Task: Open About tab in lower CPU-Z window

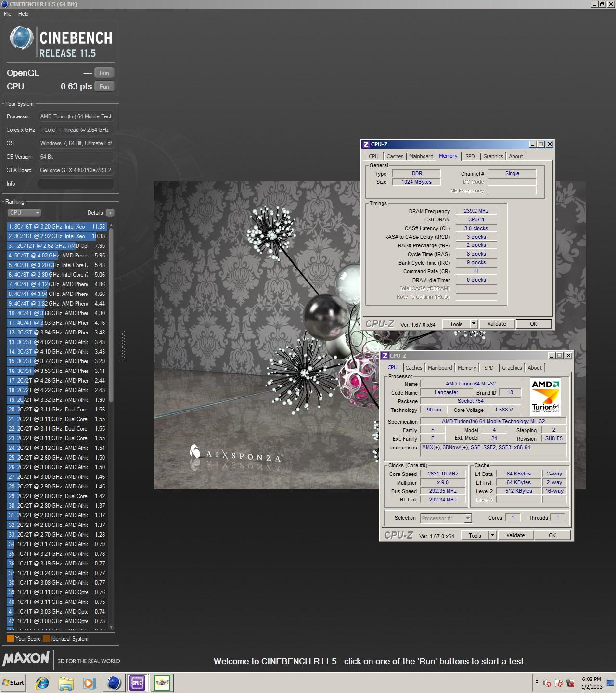Action: pyautogui.click(x=535, y=368)
